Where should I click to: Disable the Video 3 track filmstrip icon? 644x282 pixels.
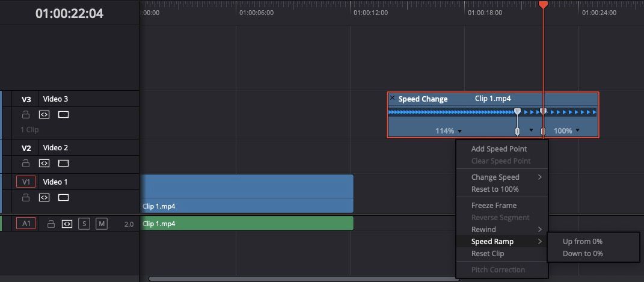pyautogui.click(x=63, y=114)
